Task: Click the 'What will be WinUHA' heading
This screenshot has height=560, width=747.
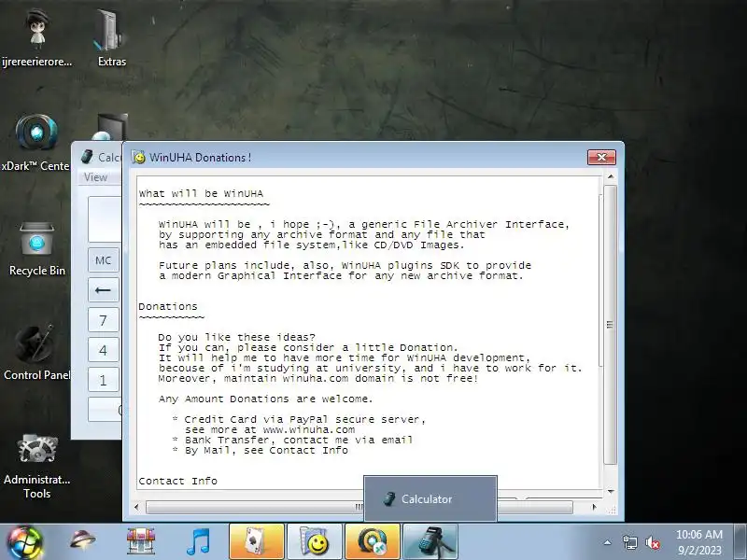Action: pyautogui.click(x=201, y=194)
